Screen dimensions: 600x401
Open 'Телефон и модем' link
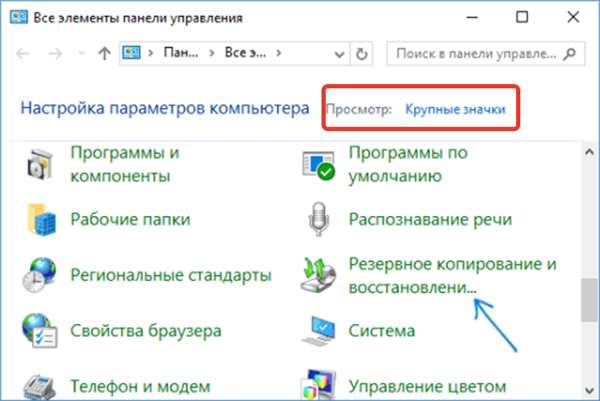pyautogui.click(x=140, y=386)
